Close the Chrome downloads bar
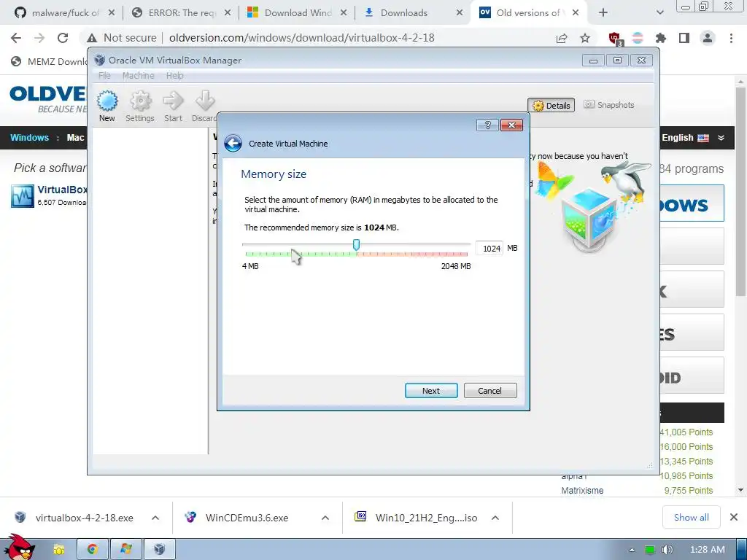Viewport: 747px width, 560px height. [734, 517]
